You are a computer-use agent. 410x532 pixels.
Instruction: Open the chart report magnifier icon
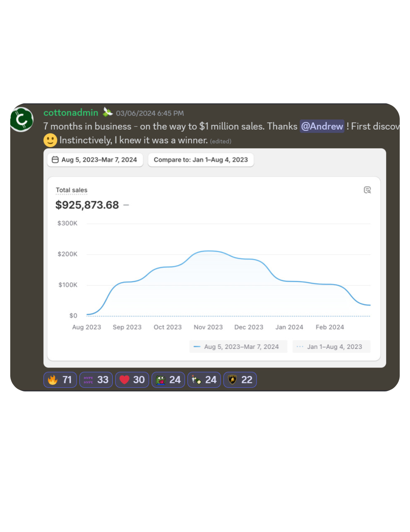point(367,190)
